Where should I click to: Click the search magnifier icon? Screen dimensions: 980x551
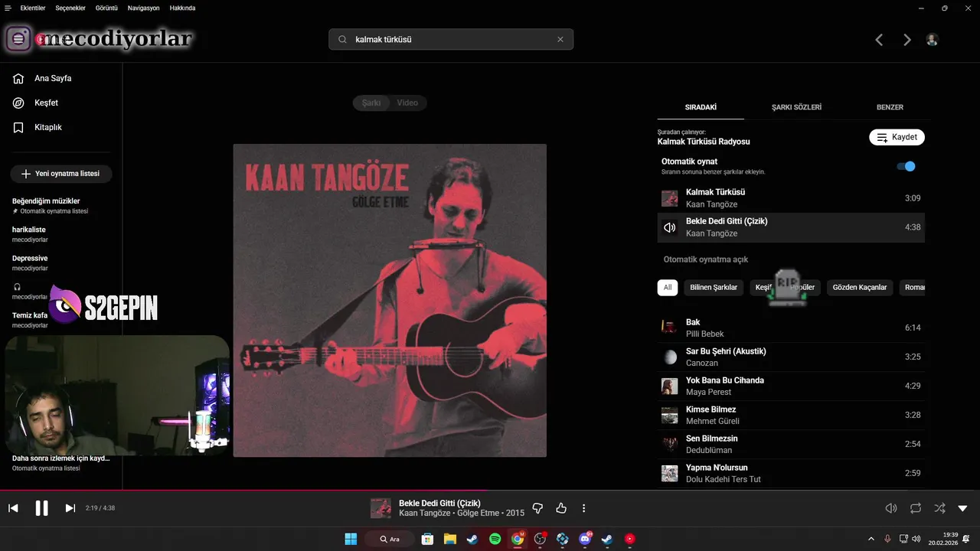(x=342, y=39)
